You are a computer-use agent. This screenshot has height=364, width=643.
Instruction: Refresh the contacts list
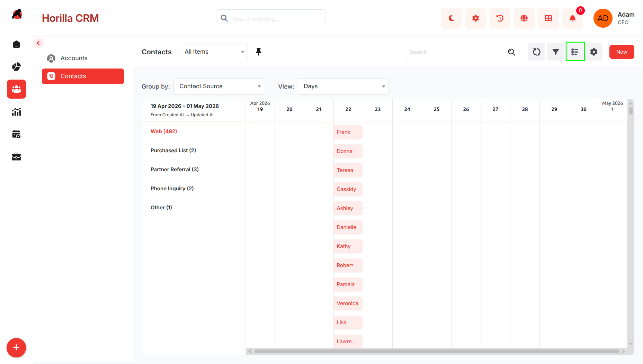click(x=536, y=52)
